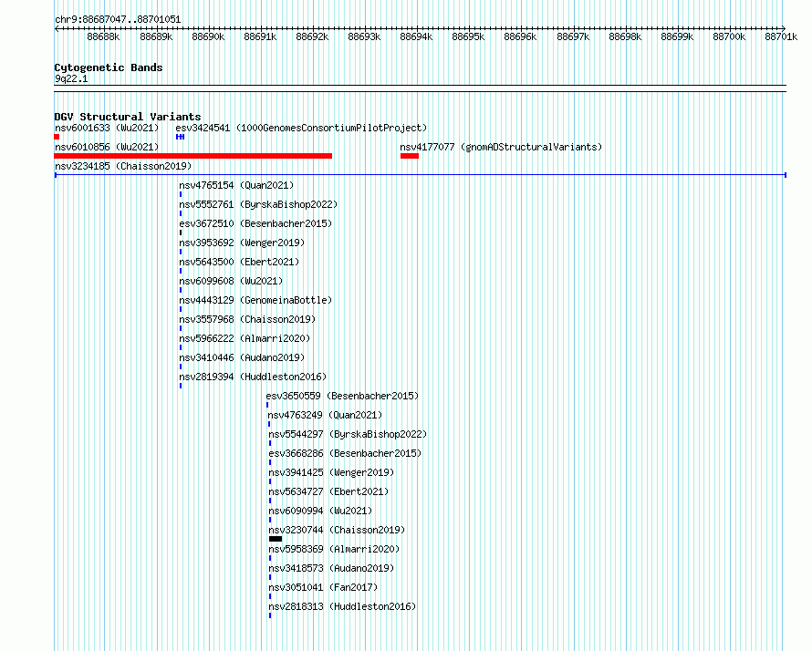The height and width of the screenshot is (651, 812).
Task: Open variant nsv6001633 (Wu2021) label
Action: (x=107, y=128)
